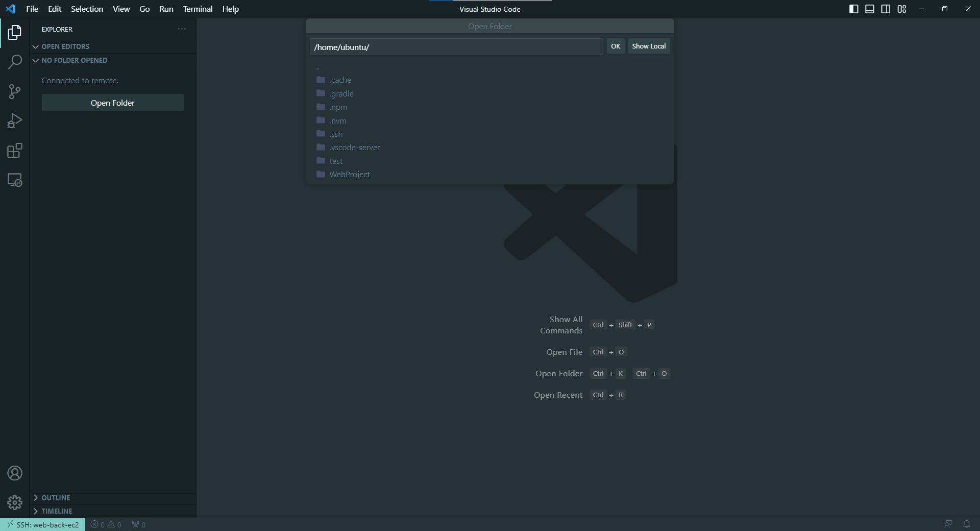Close the VS Code window
The image size is (980, 531).
pos(968,9)
